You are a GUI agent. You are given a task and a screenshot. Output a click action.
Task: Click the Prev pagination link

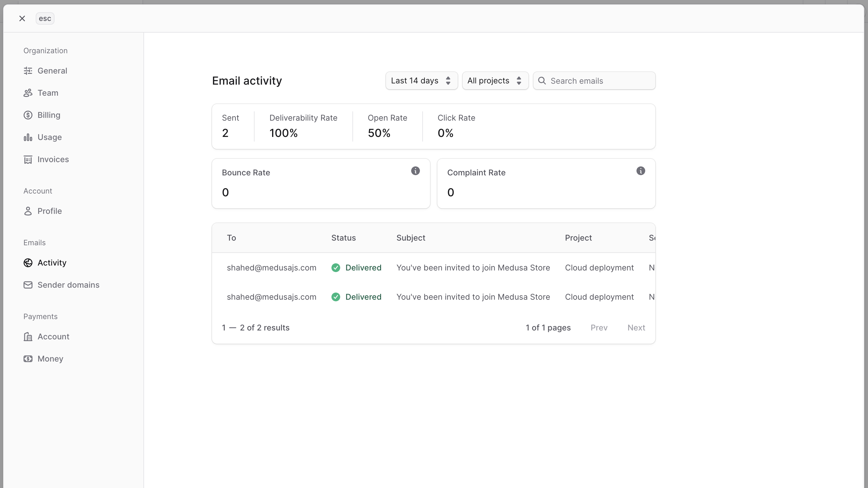pyautogui.click(x=599, y=327)
